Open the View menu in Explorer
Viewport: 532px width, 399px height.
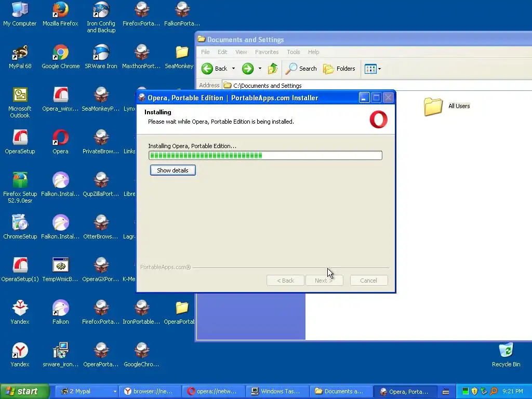tap(241, 52)
